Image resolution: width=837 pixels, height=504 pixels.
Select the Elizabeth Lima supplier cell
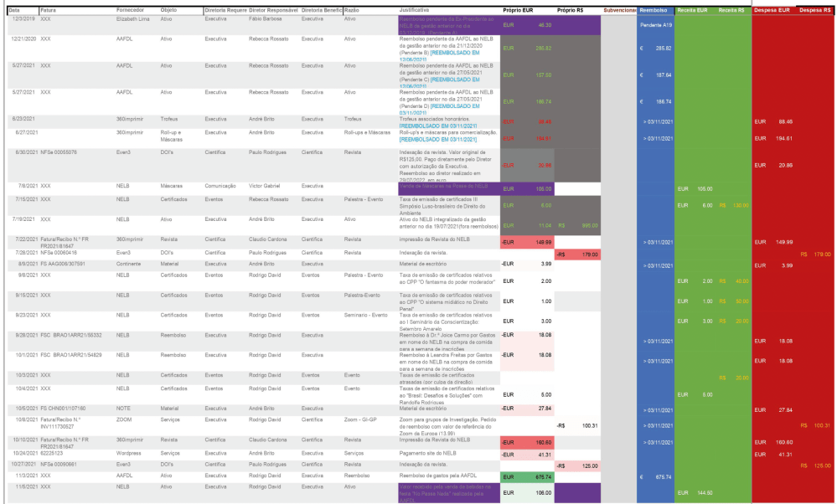[135, 18]
